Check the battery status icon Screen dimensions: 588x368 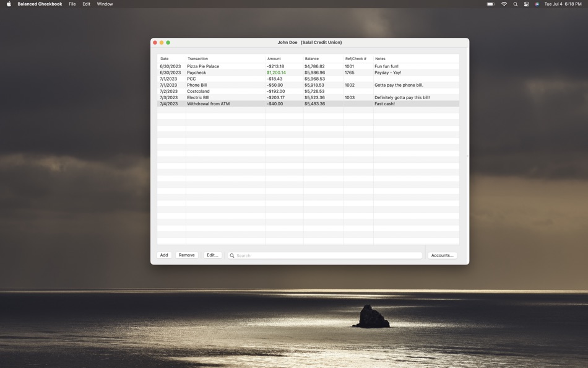pos(490,4)
